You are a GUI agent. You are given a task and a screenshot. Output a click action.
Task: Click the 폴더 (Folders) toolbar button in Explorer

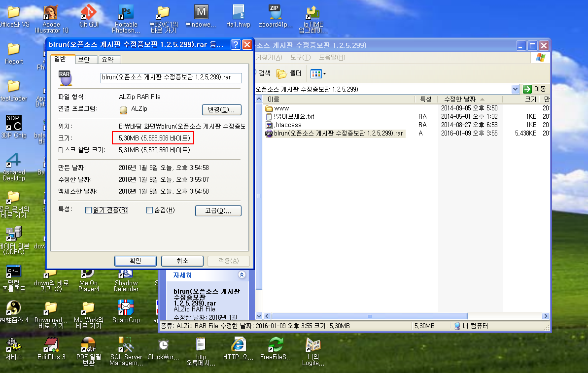[289, 73]
